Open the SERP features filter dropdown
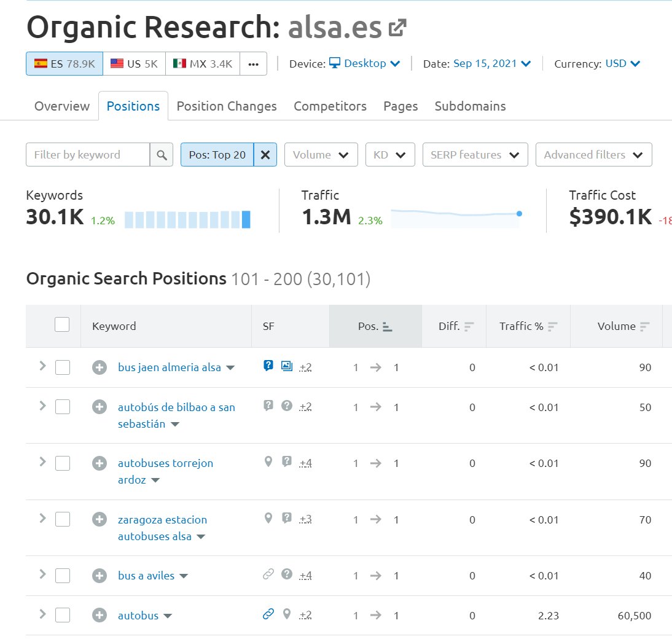 475,155
